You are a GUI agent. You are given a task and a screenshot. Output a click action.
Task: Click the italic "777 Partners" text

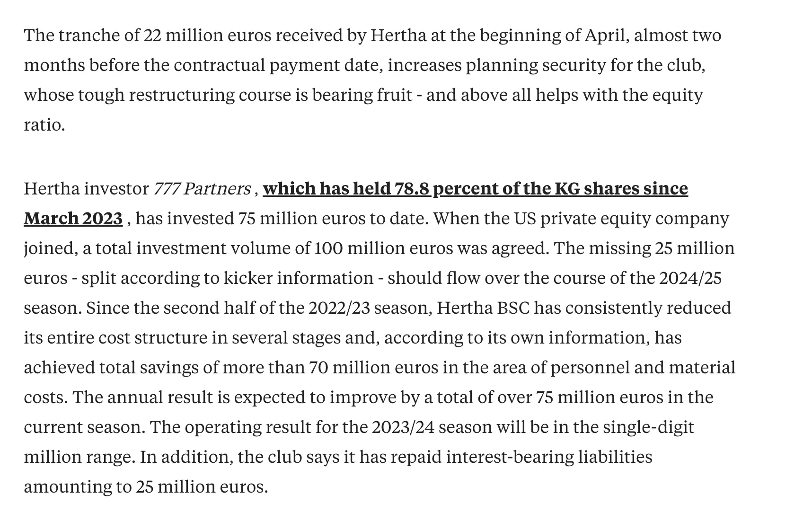coord(202,189)
